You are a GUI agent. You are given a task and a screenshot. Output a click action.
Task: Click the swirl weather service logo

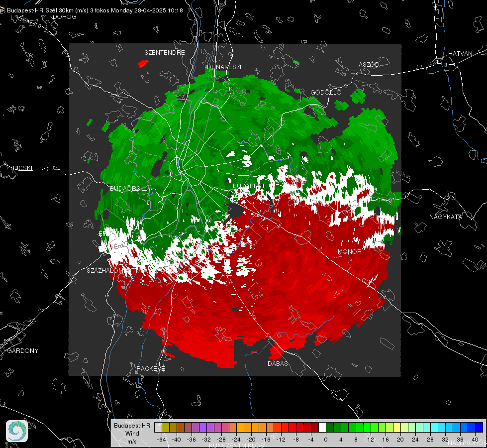click(x=17, y=431)
